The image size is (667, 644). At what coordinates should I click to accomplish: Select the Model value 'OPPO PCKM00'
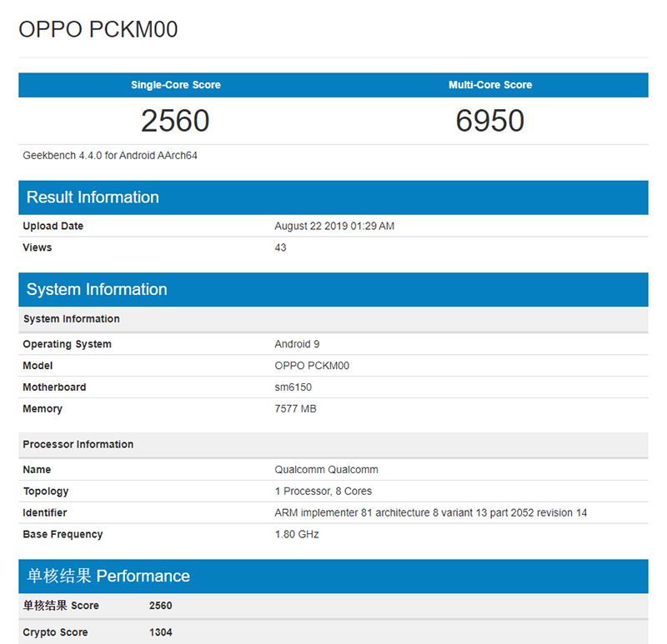tap(312, 366)
